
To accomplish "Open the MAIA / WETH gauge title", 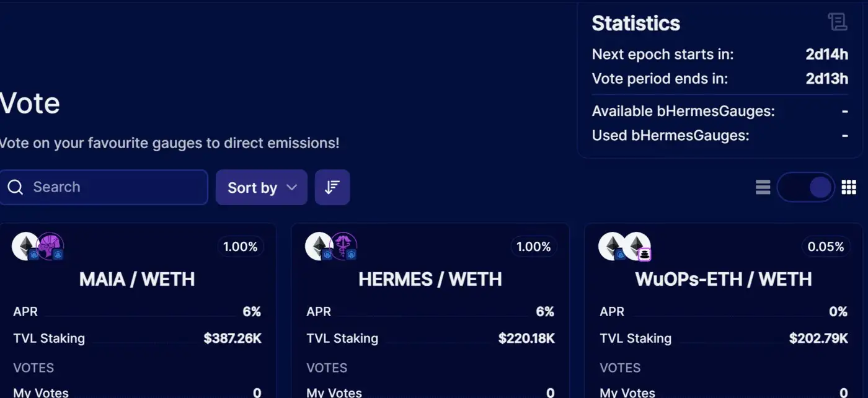I will pos(137,279).
